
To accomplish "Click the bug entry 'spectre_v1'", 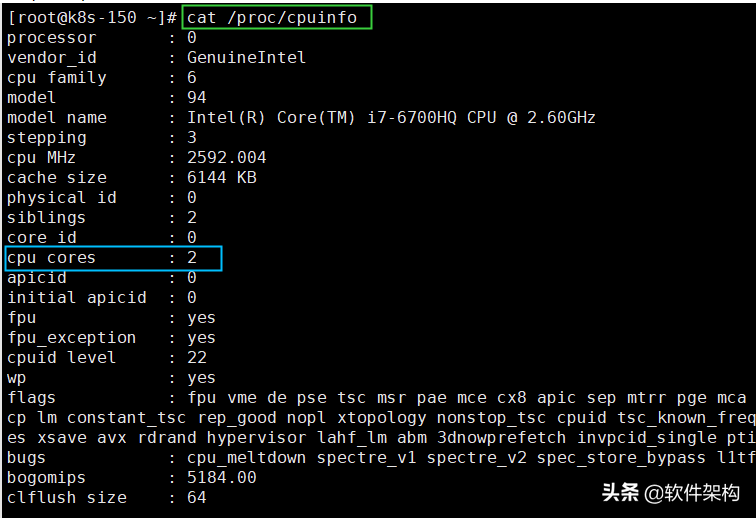I will tap(366, 458).
